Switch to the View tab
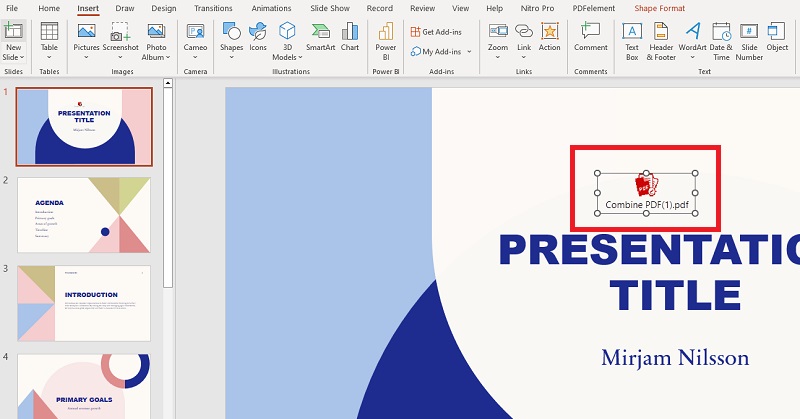 click(x=460, y=8)
